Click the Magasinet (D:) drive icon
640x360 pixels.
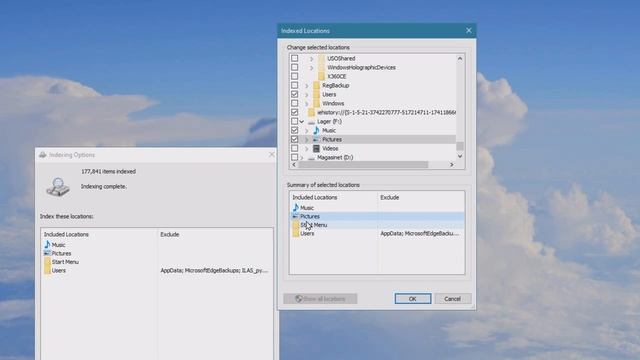311,158
